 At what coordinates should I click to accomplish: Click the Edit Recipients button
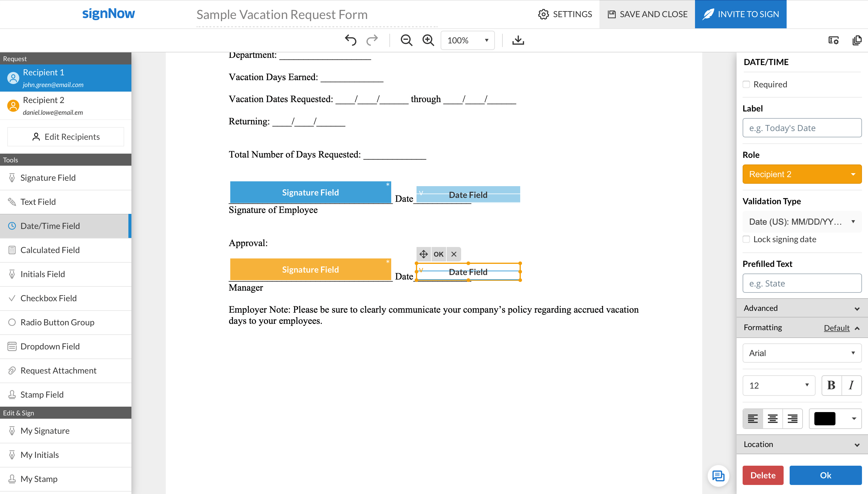(x=65, y=136)
